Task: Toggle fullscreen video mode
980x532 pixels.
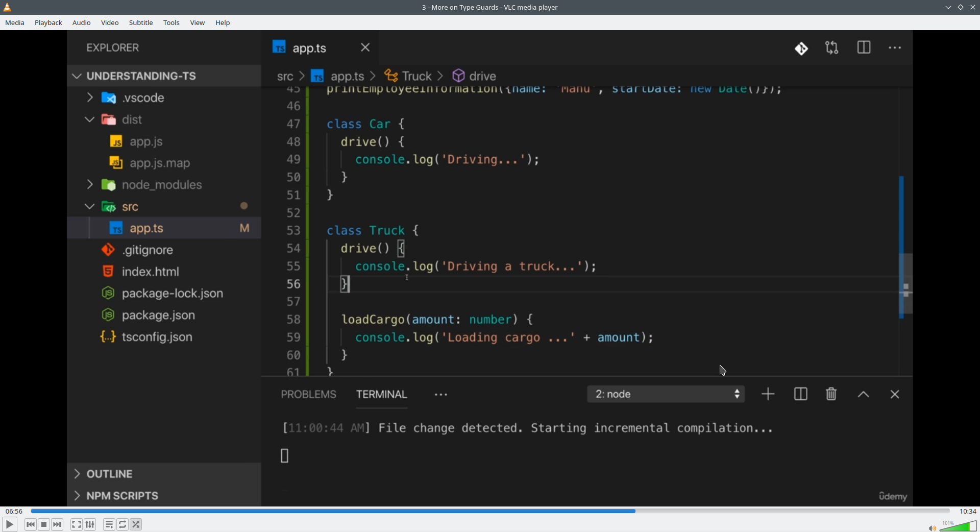Action: (x=77, y=524)
